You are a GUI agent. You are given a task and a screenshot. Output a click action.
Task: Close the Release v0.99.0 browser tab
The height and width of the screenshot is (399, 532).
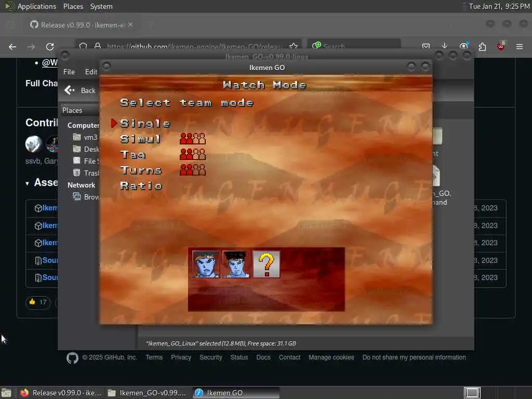click(130, 25)
